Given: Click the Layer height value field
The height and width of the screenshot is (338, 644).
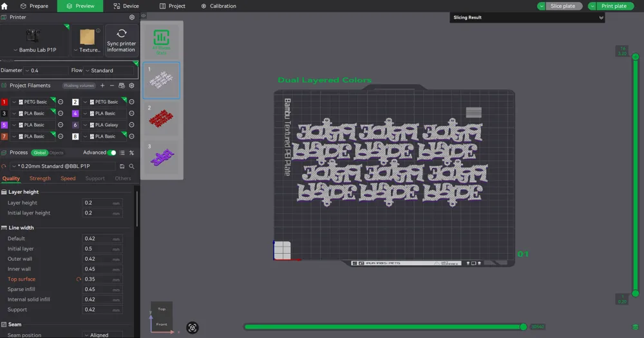Looking at the screenshot, I should 102,203.
